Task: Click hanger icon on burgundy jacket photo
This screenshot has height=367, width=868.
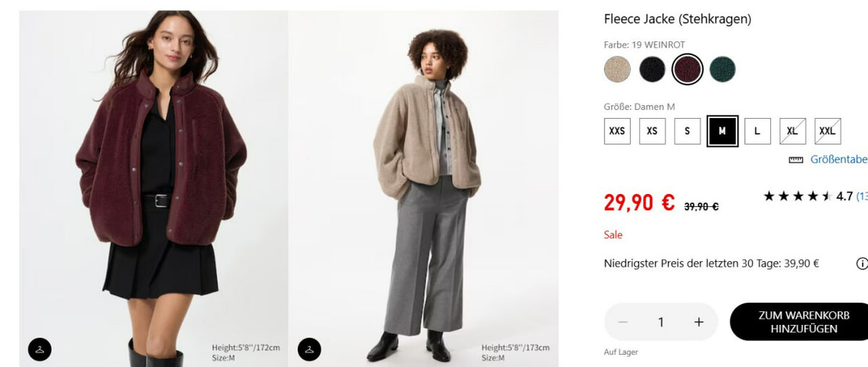Action: (40, 349)
